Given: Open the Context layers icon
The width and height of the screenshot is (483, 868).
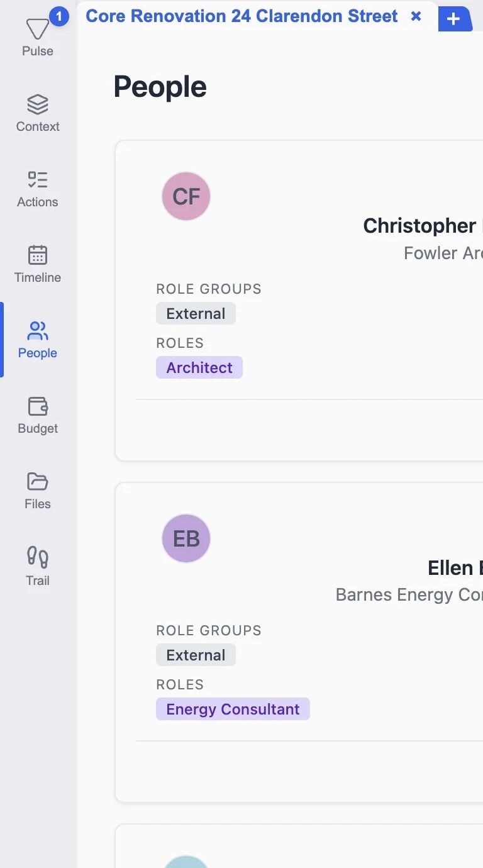Looking at the screenshot, I should (38, 104).
